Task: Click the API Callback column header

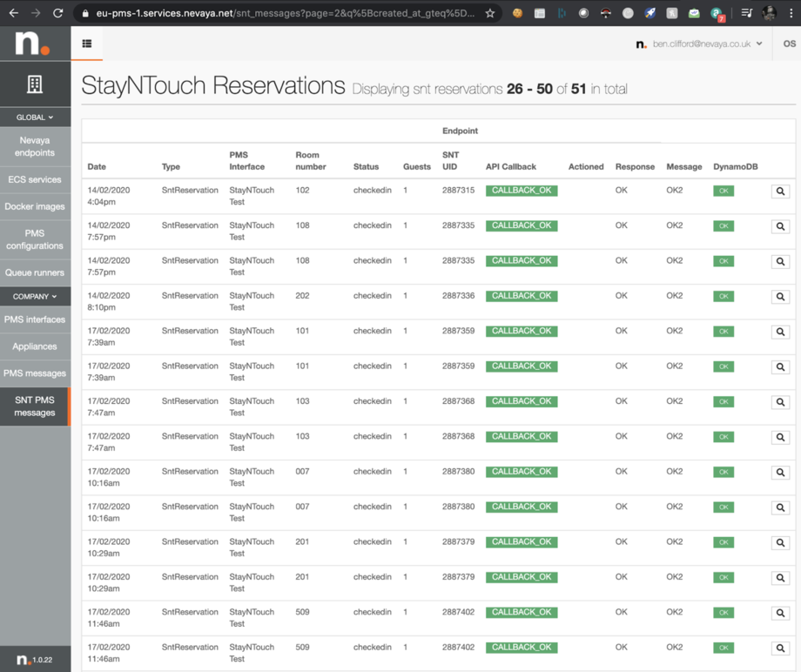Action: click(511, 166)
